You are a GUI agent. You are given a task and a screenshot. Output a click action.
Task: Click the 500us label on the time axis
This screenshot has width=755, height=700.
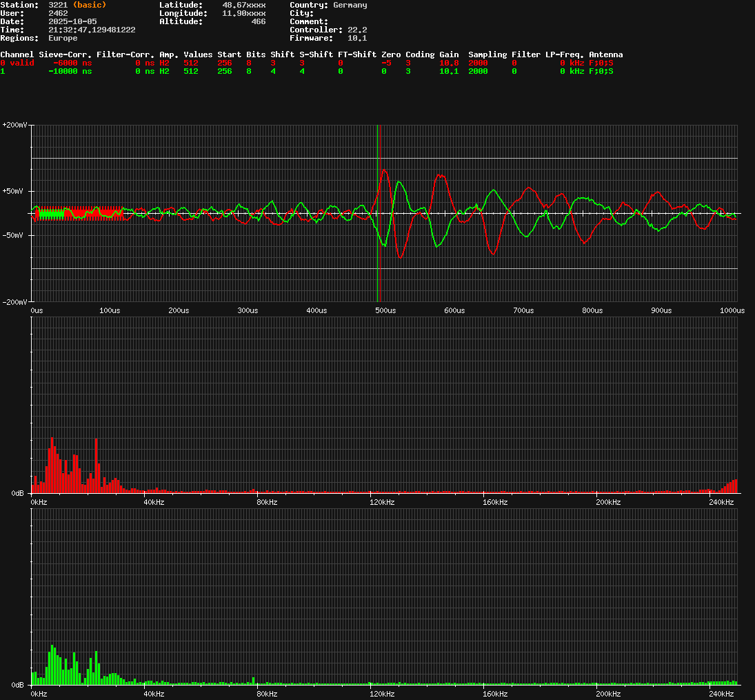[385, 310]
